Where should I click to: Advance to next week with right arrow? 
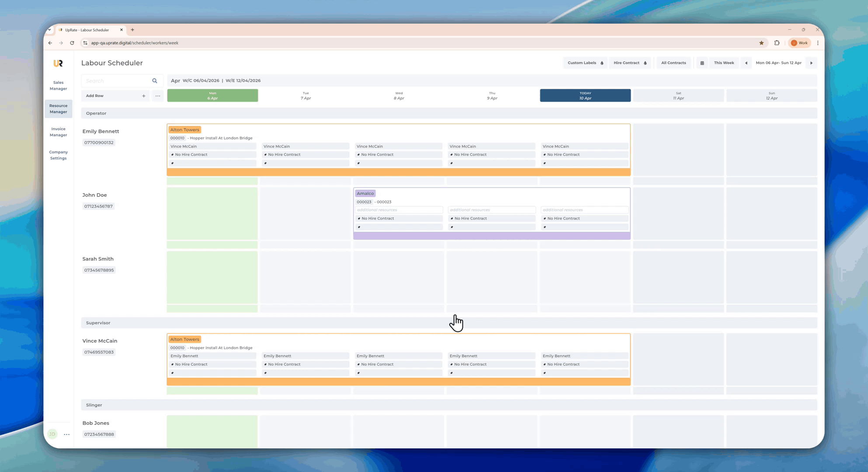click(811, 63)
